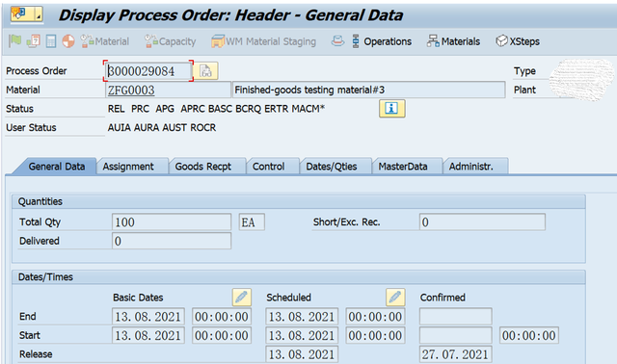
Task: Open the Dates/Qties tab
Action: [x=332, y=167]
